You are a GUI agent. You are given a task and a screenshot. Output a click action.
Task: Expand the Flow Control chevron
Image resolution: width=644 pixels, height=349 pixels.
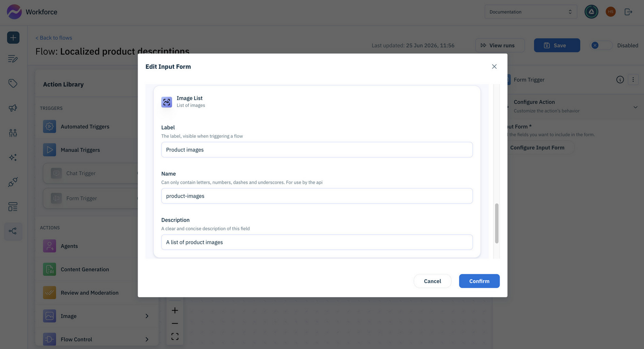coord(147,339)
